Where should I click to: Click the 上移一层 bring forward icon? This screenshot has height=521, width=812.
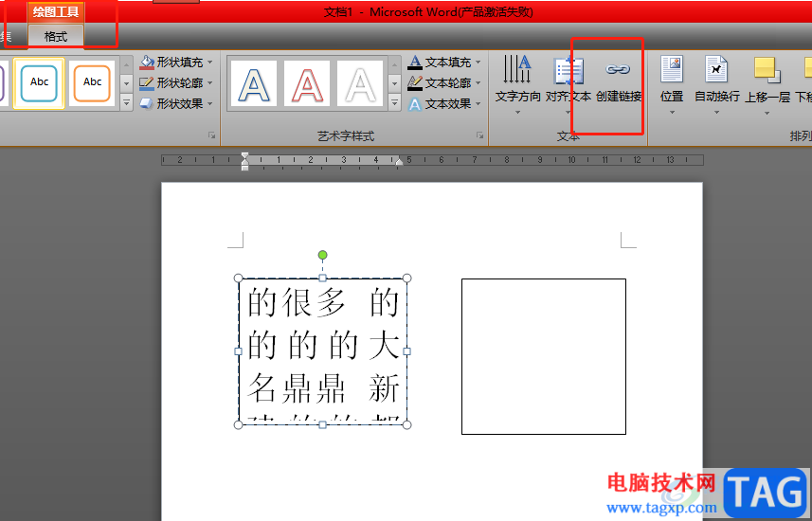click(x=767, y=70)
